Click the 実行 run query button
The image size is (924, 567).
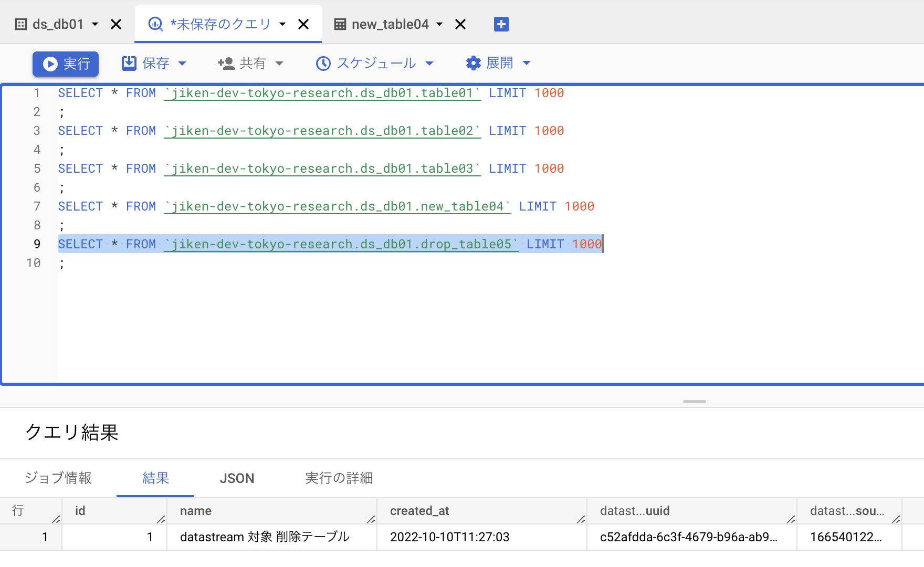point(66,64)
